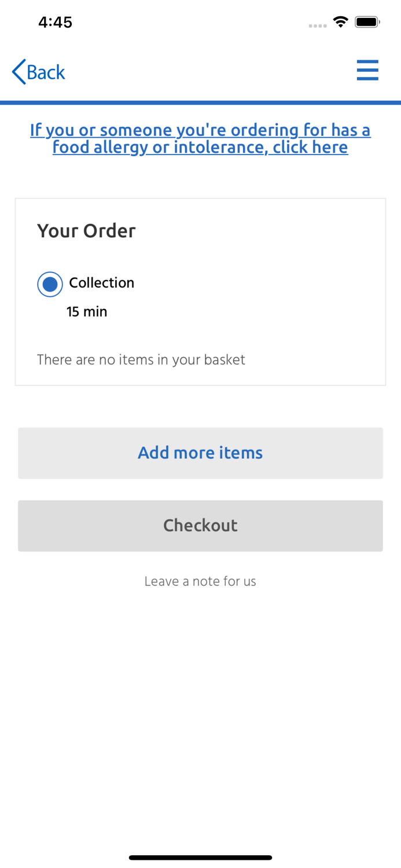Select the Collection radio button
401x868 pixels.
tap(50, 284)
